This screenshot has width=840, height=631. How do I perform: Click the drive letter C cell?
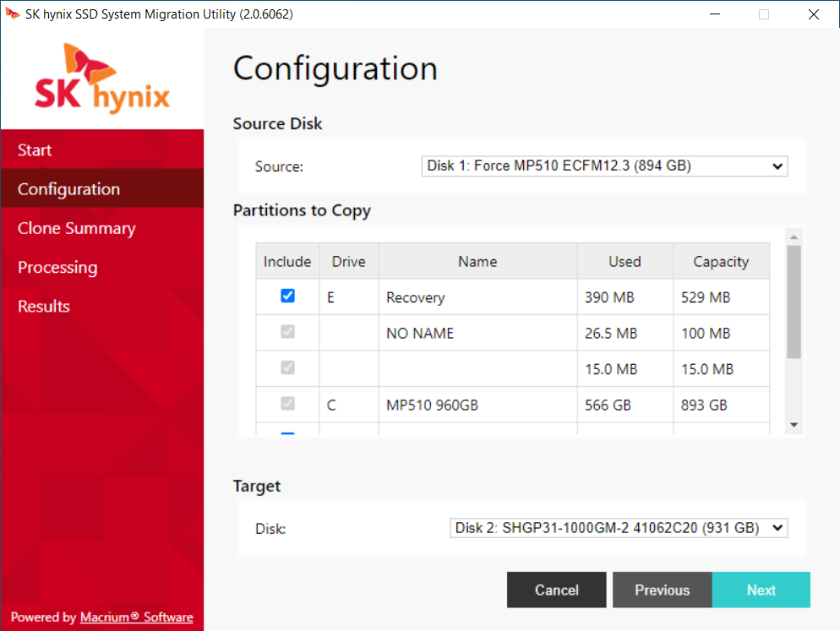[349, 405]
